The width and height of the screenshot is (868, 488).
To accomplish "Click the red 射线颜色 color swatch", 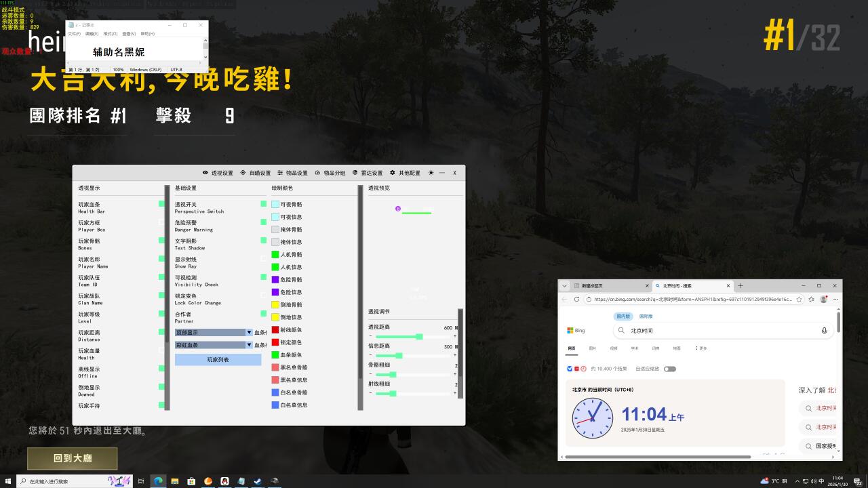I will pos(275,330).
